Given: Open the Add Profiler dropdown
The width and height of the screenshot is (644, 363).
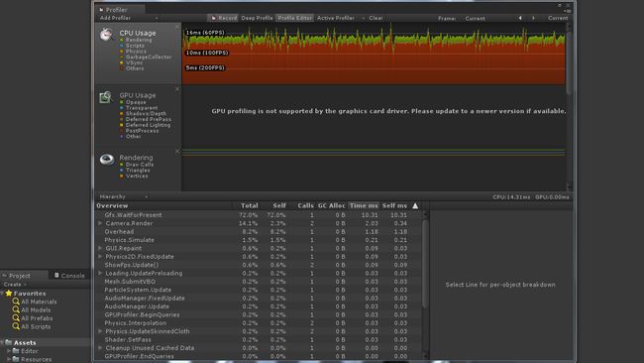Looking at the screenshot, I should point(128,18).
